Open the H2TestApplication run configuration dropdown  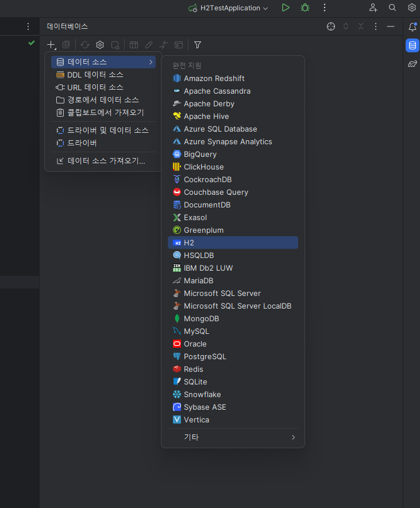[x=229, y=8]
